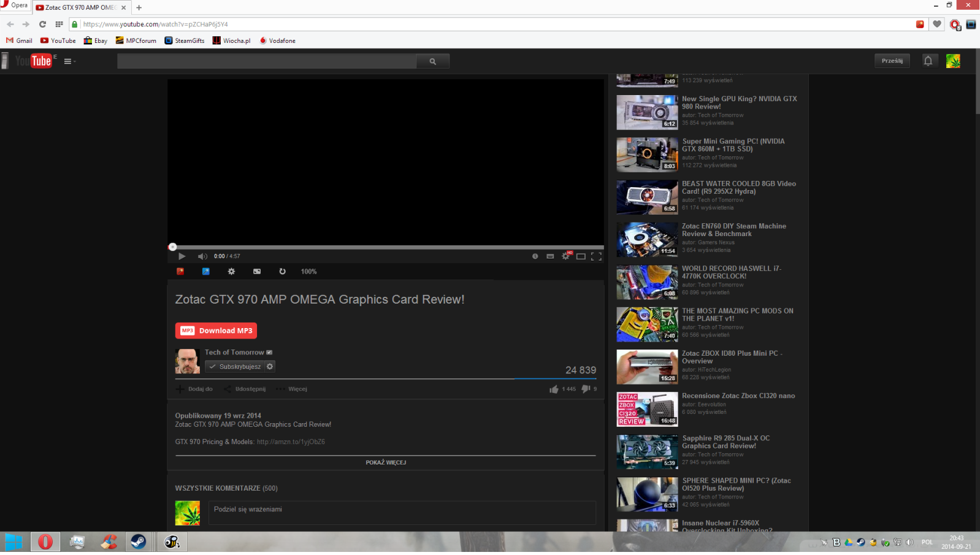
Task: Click the Opera icon on the taskbar
Action: [45, 542]
